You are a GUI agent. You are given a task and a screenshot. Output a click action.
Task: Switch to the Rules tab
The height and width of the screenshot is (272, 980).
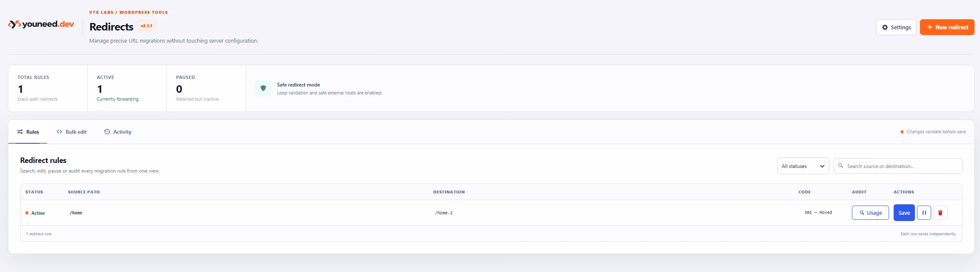28,132
